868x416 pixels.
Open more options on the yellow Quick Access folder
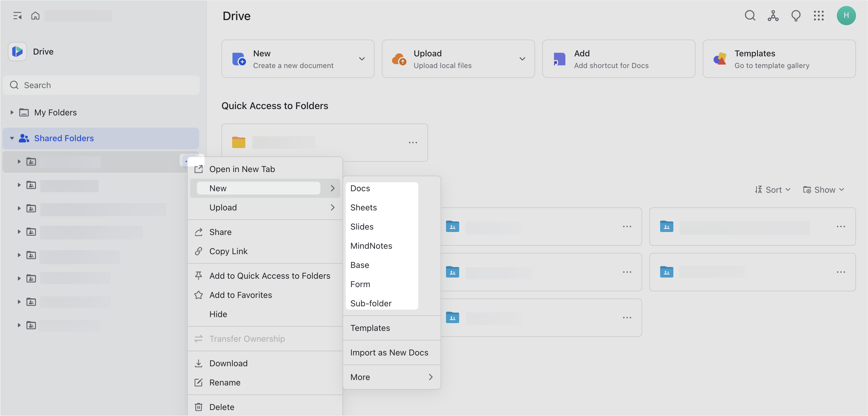pos(413,143)
